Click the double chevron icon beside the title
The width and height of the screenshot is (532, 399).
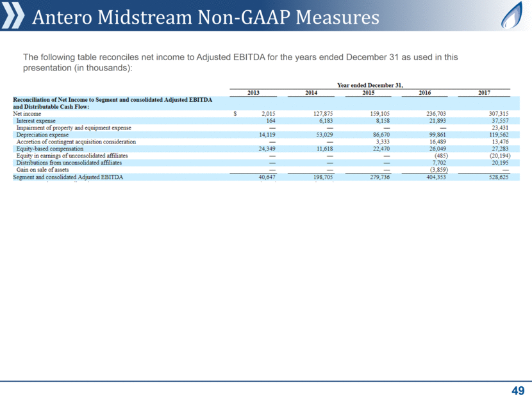tap(13, 16)
